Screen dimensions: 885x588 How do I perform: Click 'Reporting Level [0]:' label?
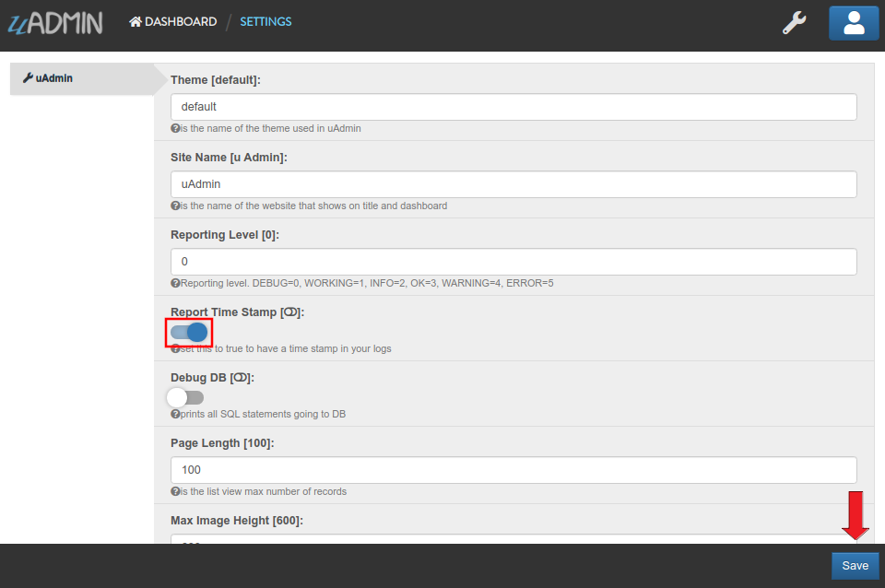[225, 235]
